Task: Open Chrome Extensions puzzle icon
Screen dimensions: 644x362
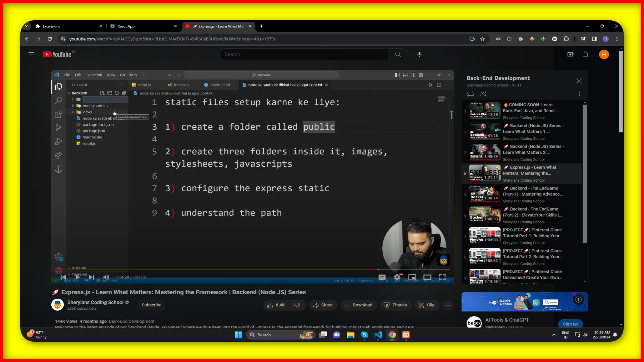Action: 566,39
